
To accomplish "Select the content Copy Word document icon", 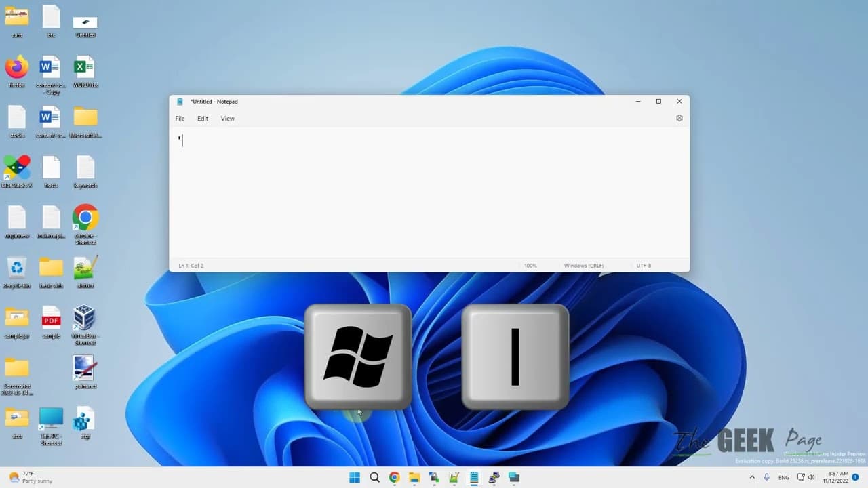I will click(x=51, y=75).
